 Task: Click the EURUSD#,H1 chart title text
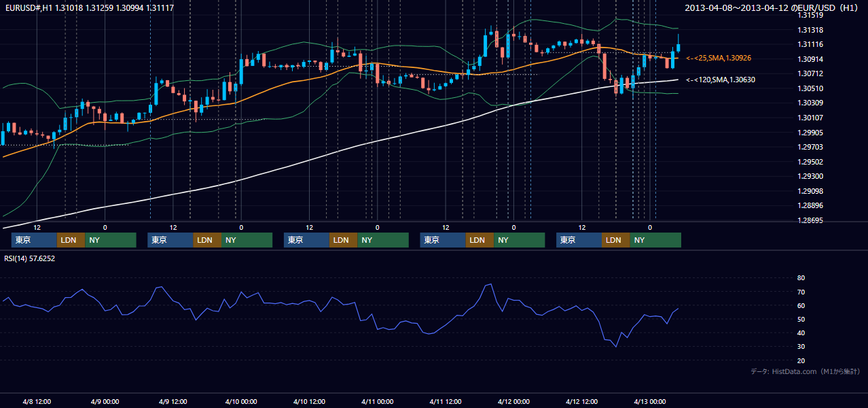pyautogui.click(x=89, y=7)
